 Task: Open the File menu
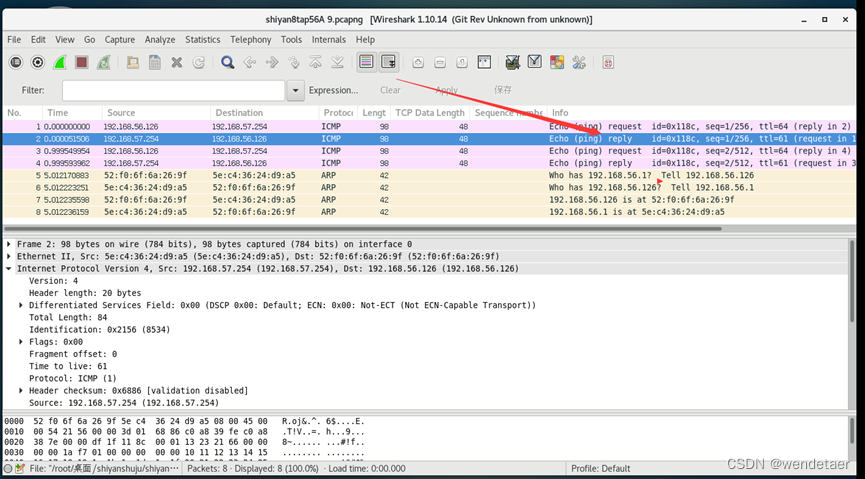tap(14, 40)
